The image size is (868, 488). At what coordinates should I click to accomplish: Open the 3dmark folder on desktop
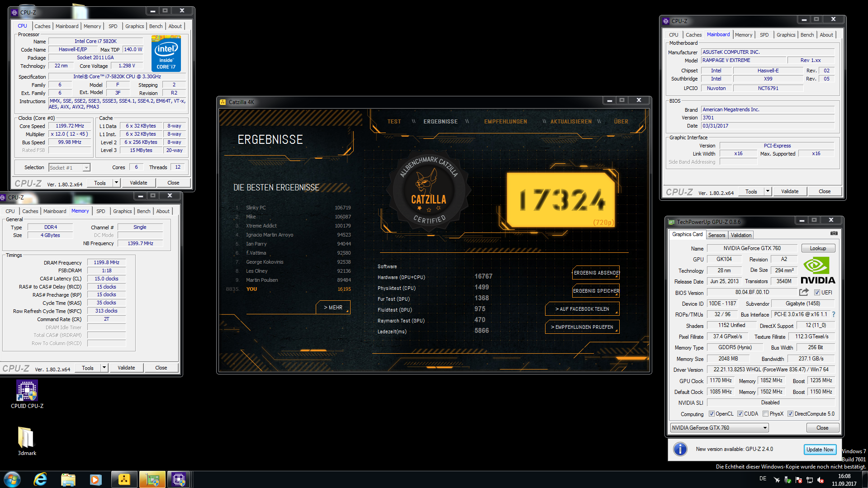pos(27,441)
